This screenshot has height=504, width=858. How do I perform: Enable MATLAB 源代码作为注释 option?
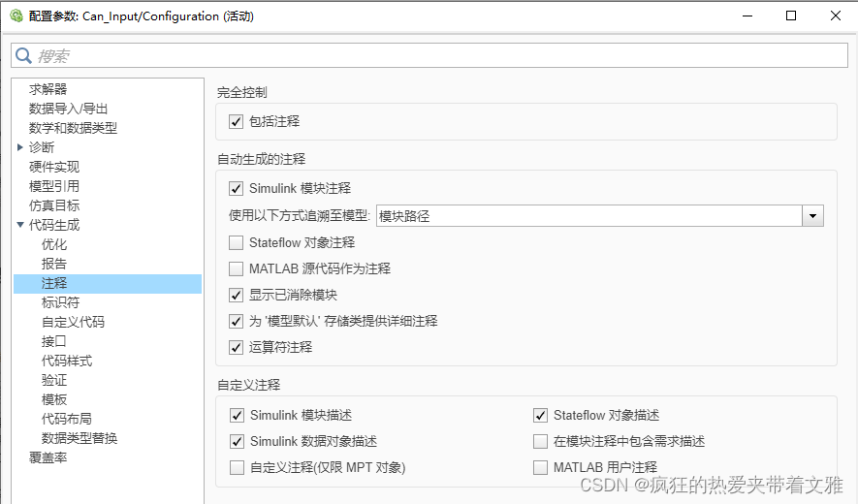[x=236, y=268]
